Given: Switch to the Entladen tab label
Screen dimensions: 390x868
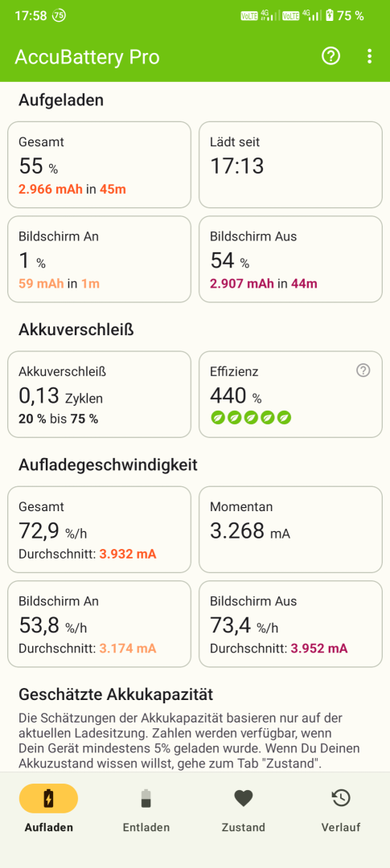Looking at the screenshot, I should [146, 828].
